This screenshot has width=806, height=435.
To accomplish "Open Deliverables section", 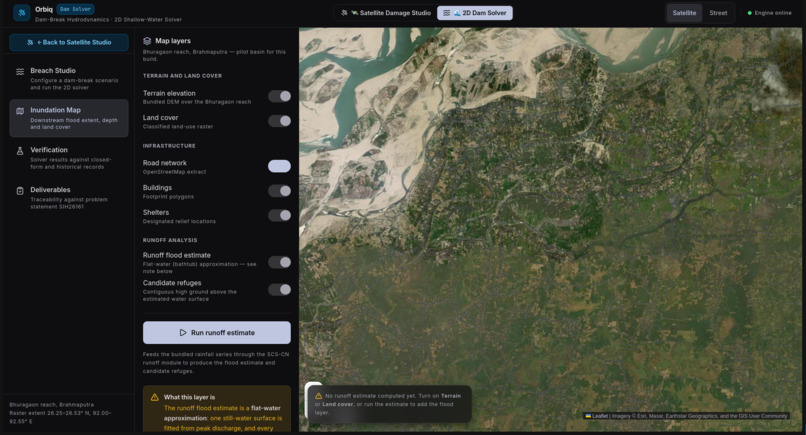I will click(x=69, y=197).
